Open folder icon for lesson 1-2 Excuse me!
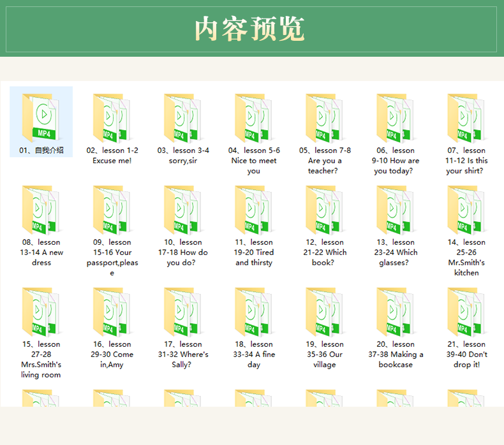Viewport: 504px width, 445px height. pyautogui.click(x=112, y=118)
